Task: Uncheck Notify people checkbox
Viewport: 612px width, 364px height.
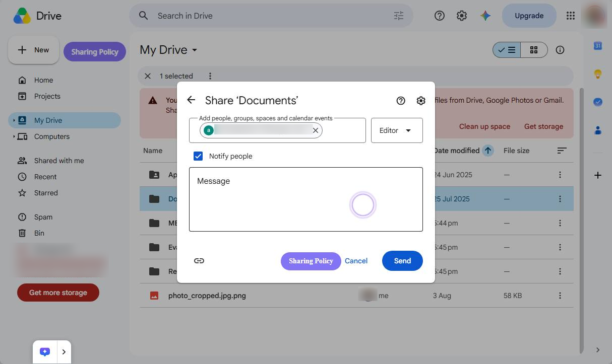Action: tap(198, 156)
